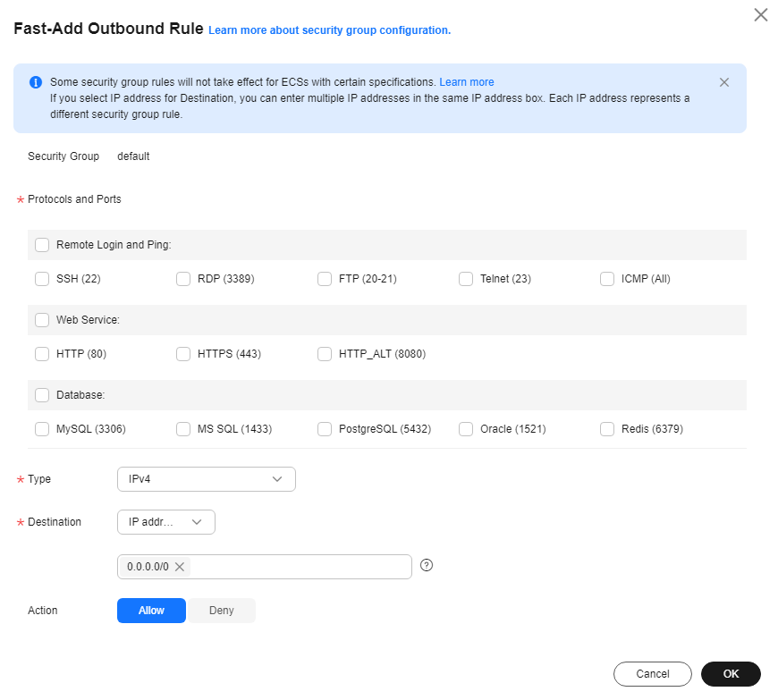Expand the Destination IP address dropdown
This screenshot has width=778, height=700.
166,522
